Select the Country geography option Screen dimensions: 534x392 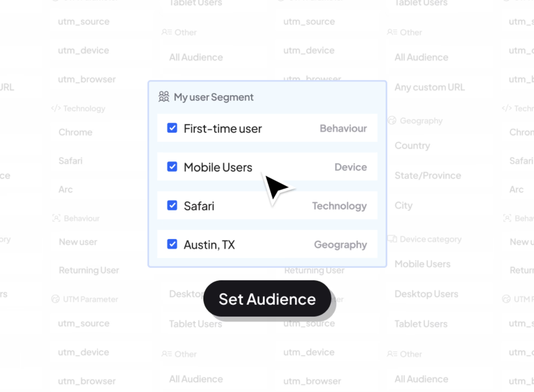click(412, 145)
